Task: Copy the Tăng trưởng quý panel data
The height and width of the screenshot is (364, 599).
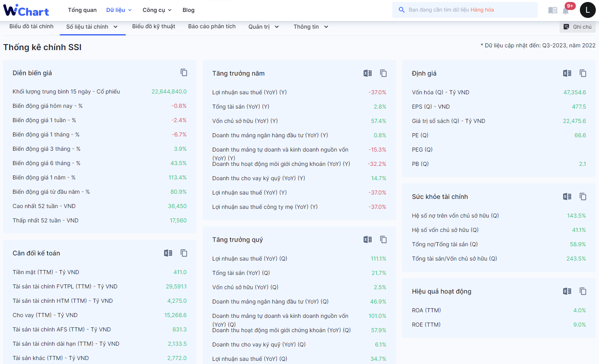Action: coord(383,239)
